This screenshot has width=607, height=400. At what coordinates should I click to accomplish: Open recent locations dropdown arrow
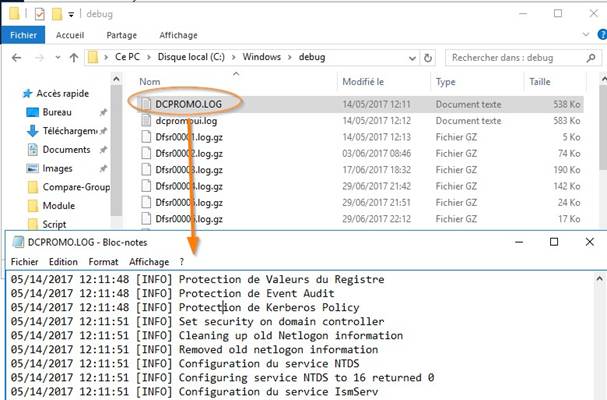(x=58, y=58)
